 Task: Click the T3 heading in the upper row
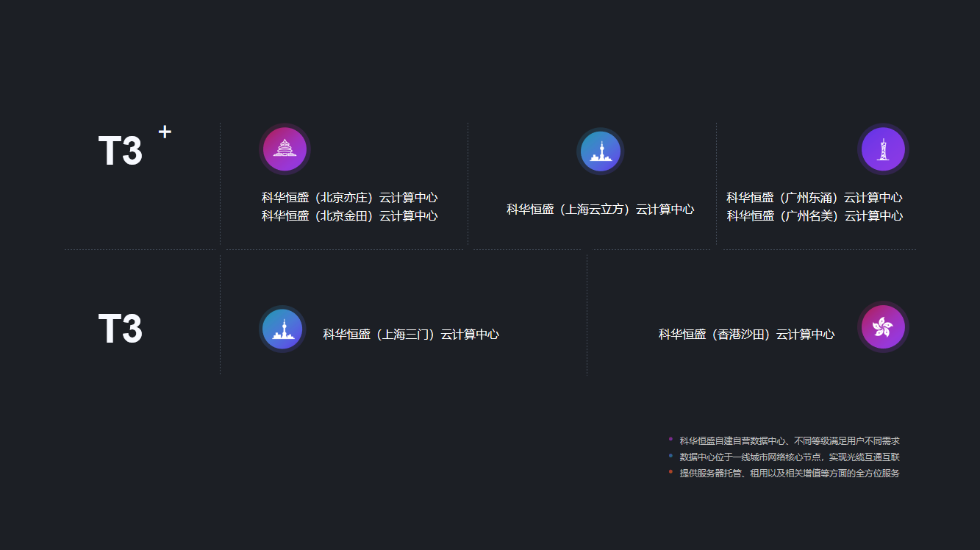(x=121, y=151)
